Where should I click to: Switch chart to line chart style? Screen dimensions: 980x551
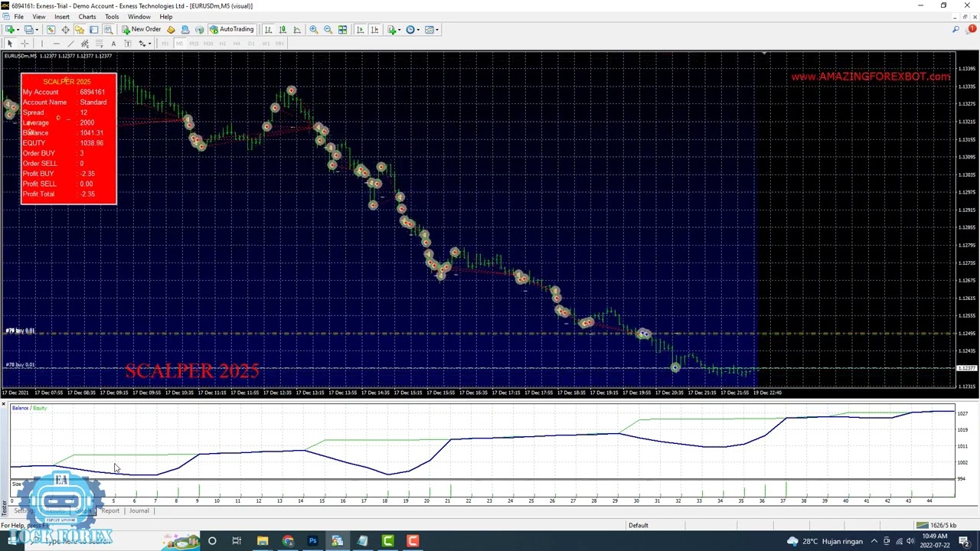coord(297,29)
